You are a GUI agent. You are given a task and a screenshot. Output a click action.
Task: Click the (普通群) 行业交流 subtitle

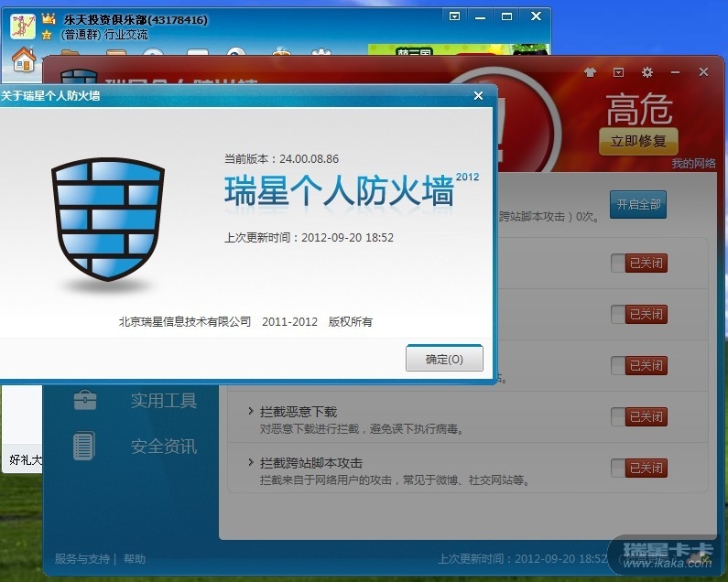pyautogui.click(x=104, y=35)
